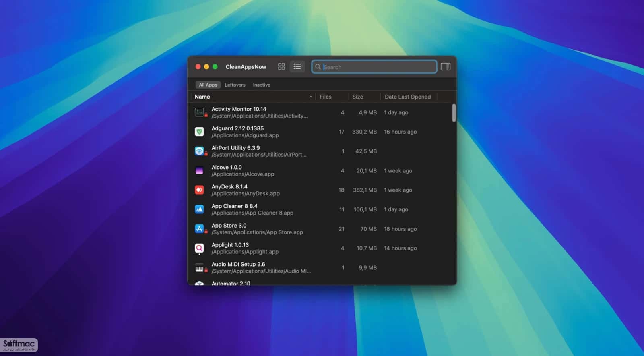Image resolution: width=644 pixels, height=356 pixels.
Task: Click the 18 hours ago date
Action: [400, 229]
